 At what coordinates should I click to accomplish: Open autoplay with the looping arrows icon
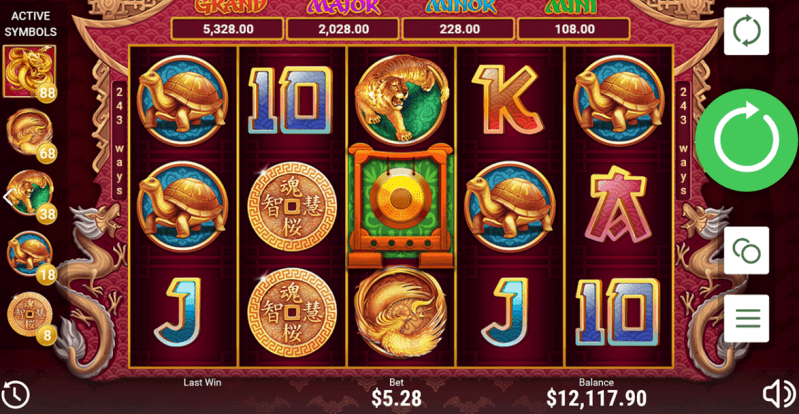point(747,31)
